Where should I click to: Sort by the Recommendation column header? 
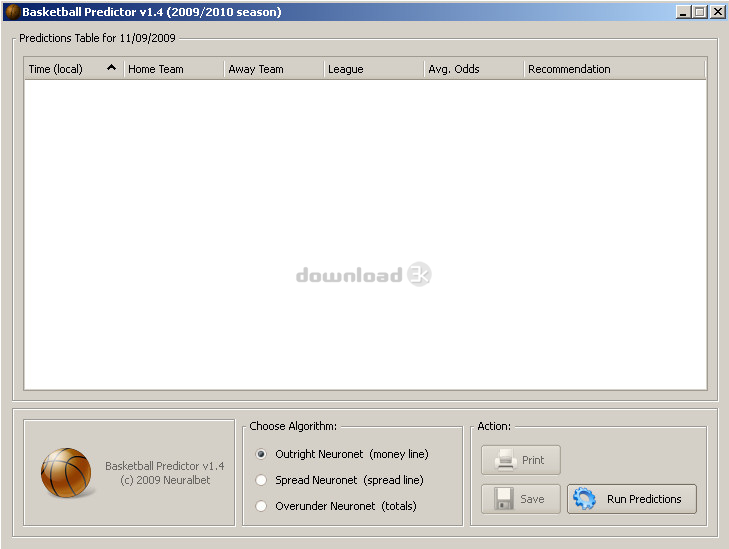[614, 69]
